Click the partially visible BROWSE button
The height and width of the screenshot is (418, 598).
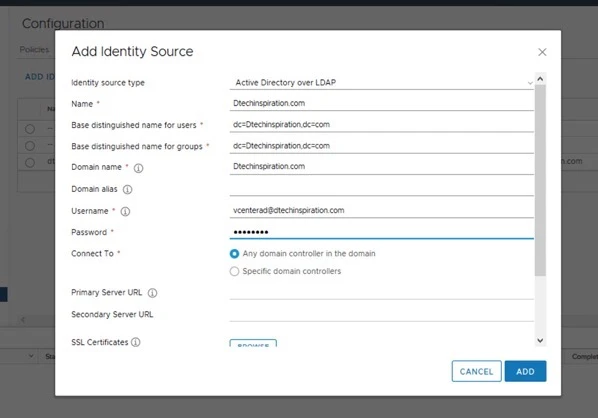[253, 343]
